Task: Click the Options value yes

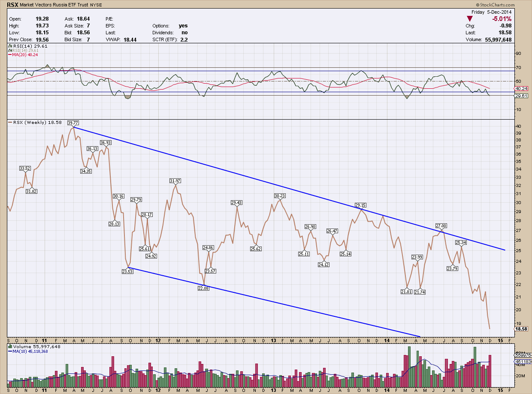Action: click(183, 26)
